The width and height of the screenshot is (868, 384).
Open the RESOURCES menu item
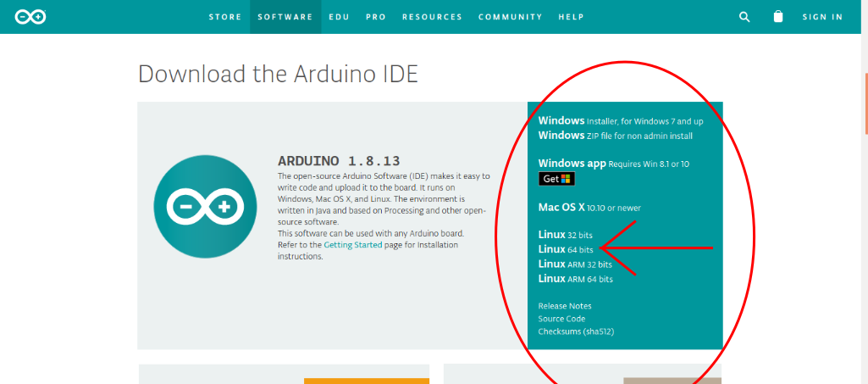(x=433, y=17)
